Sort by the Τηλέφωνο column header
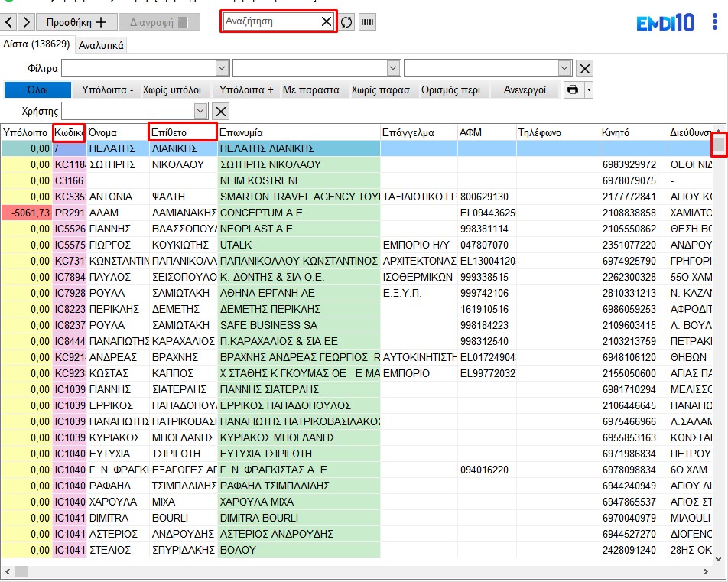The height and width of the screenshot is (582, 728). click(558, 132)
